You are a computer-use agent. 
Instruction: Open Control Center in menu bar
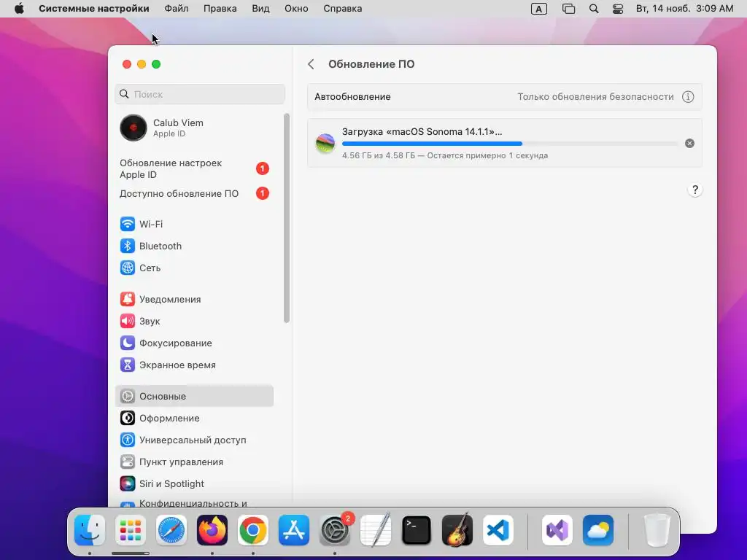pyautogui.click(x=618, y=9)
